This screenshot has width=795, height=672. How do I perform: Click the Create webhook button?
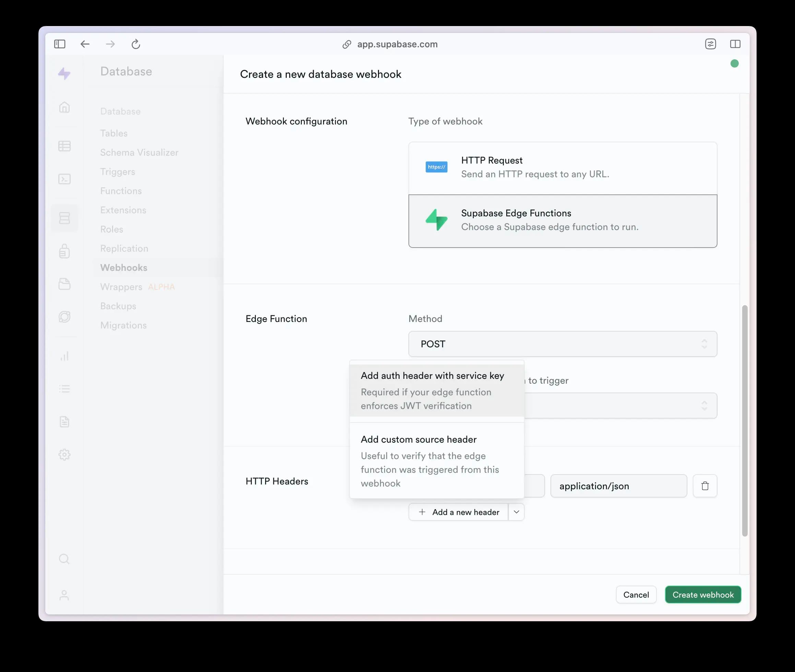[x=703, y=595]
